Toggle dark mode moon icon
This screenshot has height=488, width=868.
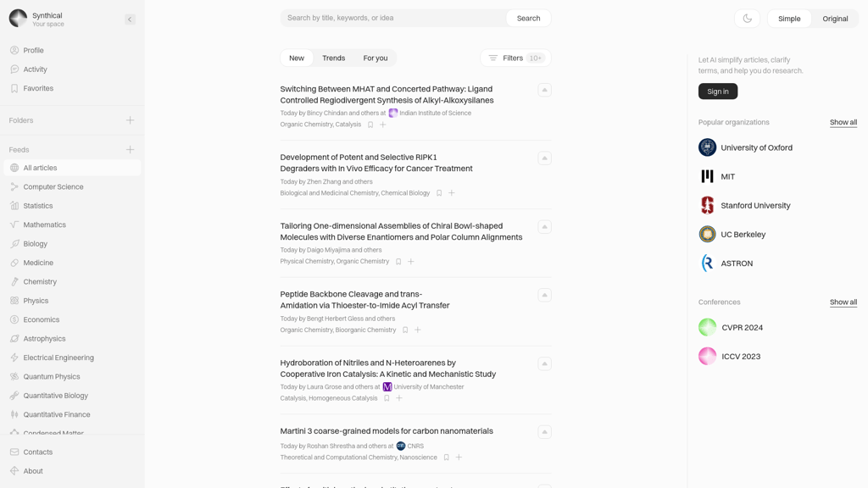point(747,19)
